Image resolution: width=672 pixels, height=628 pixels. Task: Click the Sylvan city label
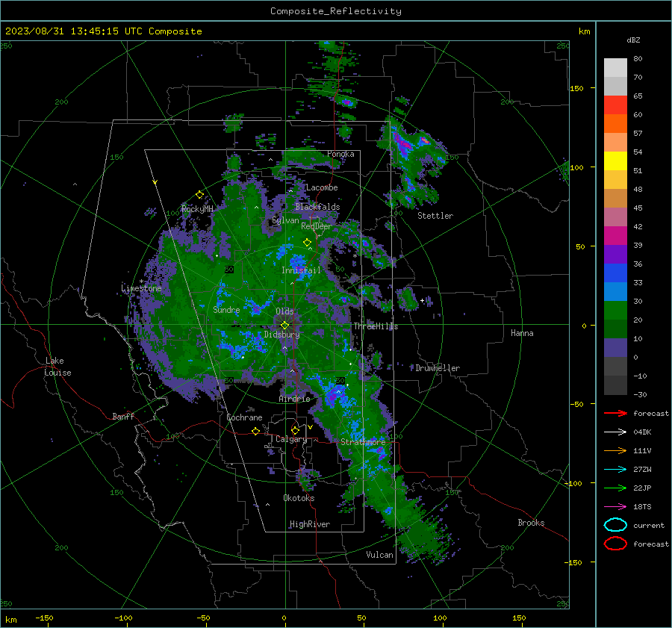285,220
